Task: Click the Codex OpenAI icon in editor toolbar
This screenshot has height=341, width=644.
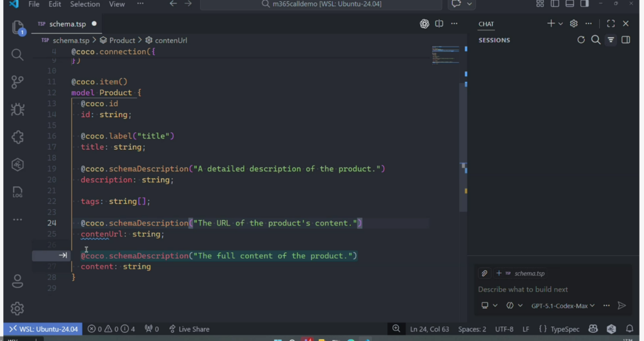Action: 425,24
